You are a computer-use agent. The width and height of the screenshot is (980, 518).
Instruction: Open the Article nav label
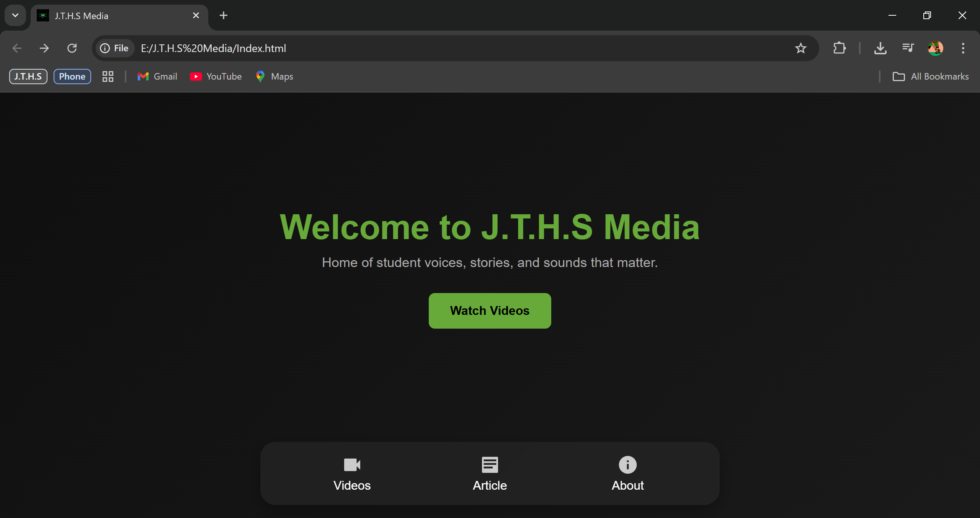tap(490, 485)
